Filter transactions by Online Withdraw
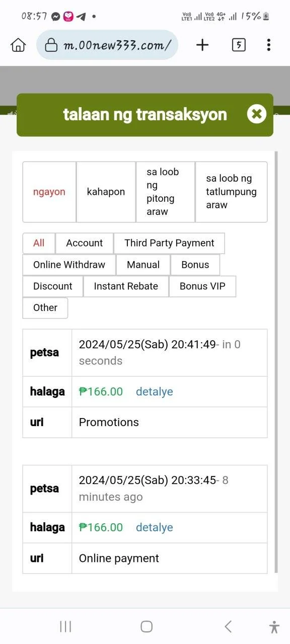Viewport: 290px width, 644px height. click(69, 265)
